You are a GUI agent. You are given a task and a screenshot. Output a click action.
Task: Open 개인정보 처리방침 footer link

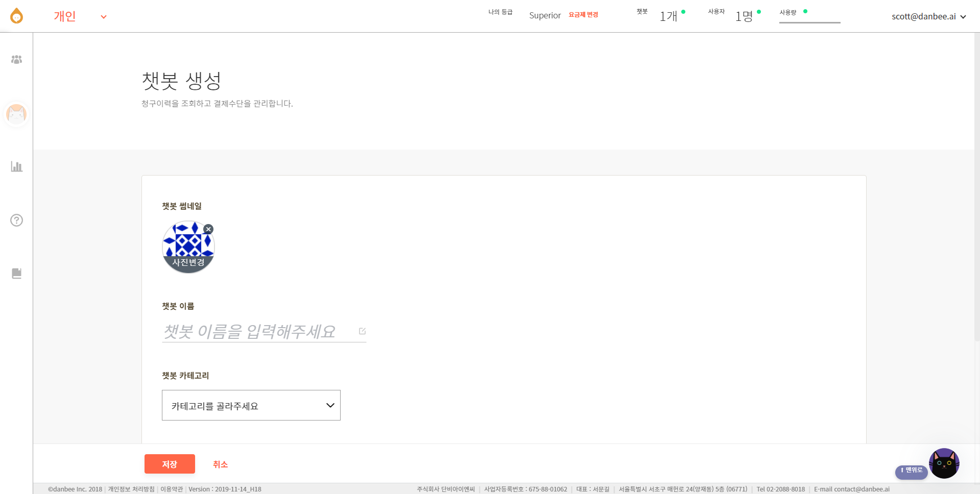point(131,489)
